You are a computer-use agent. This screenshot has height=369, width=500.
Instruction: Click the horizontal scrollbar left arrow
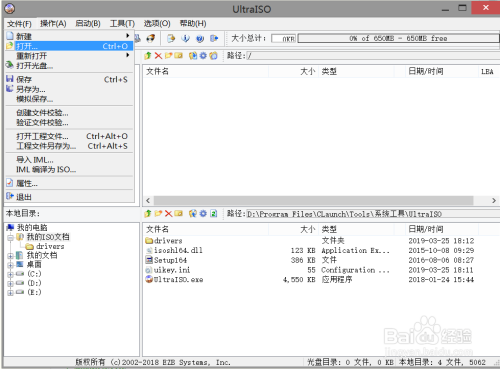(x=148, y=200)
